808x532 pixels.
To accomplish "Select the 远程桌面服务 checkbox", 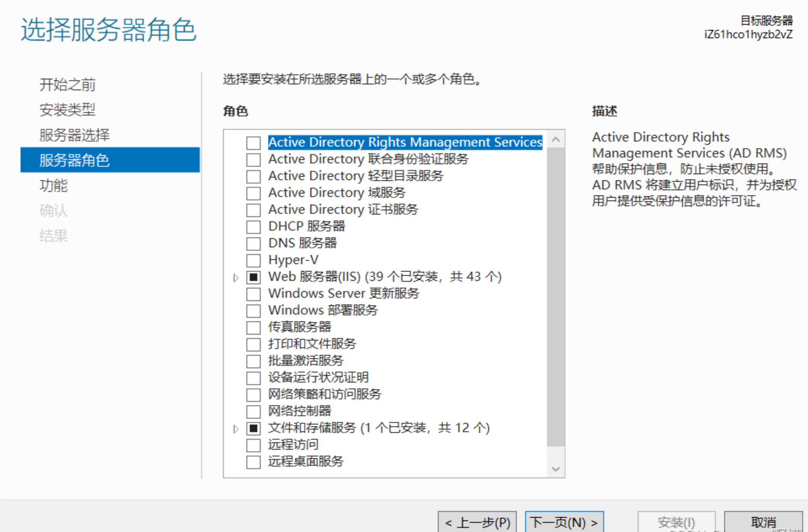I will (x=253, y=462).
